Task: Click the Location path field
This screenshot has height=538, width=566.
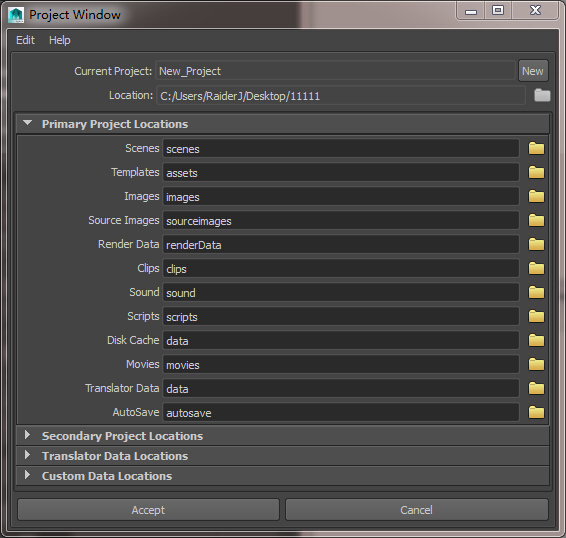Action: click(x=341, y=96)
